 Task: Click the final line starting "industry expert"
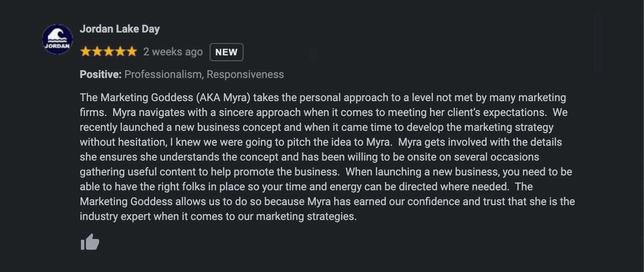[x=218, y=216]
